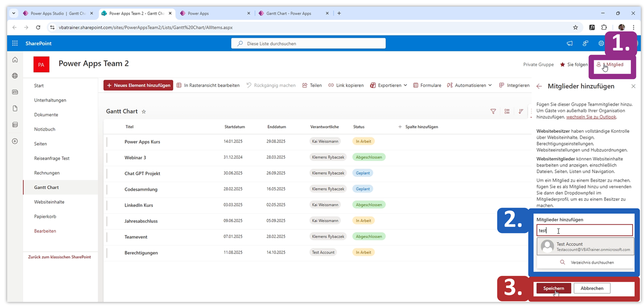Toggle Sie folgen star for the site
644x306 pixels.
pos(563,64)
